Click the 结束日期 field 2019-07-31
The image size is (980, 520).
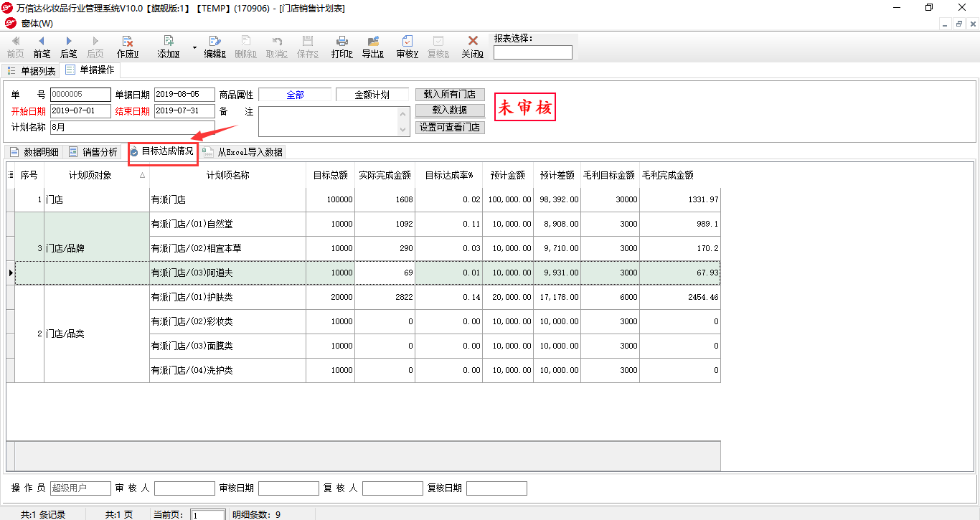pos(184,111)
